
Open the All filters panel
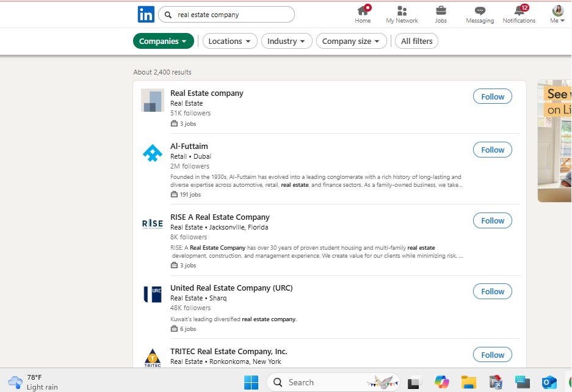416,42
